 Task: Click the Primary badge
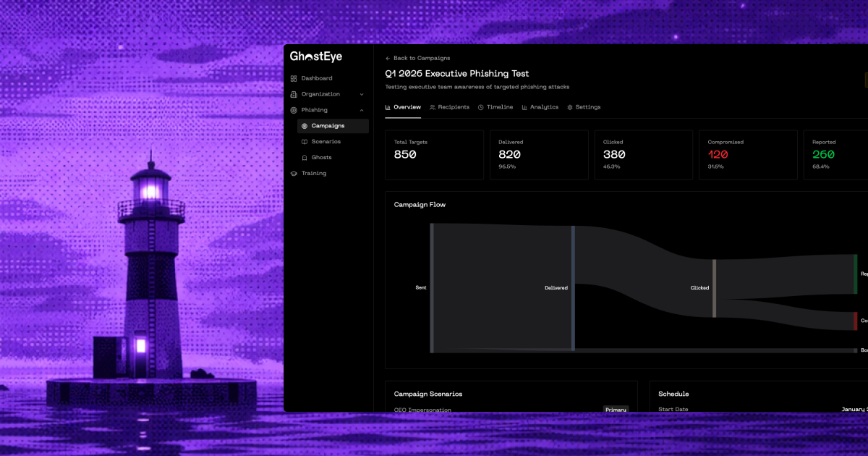616,410
